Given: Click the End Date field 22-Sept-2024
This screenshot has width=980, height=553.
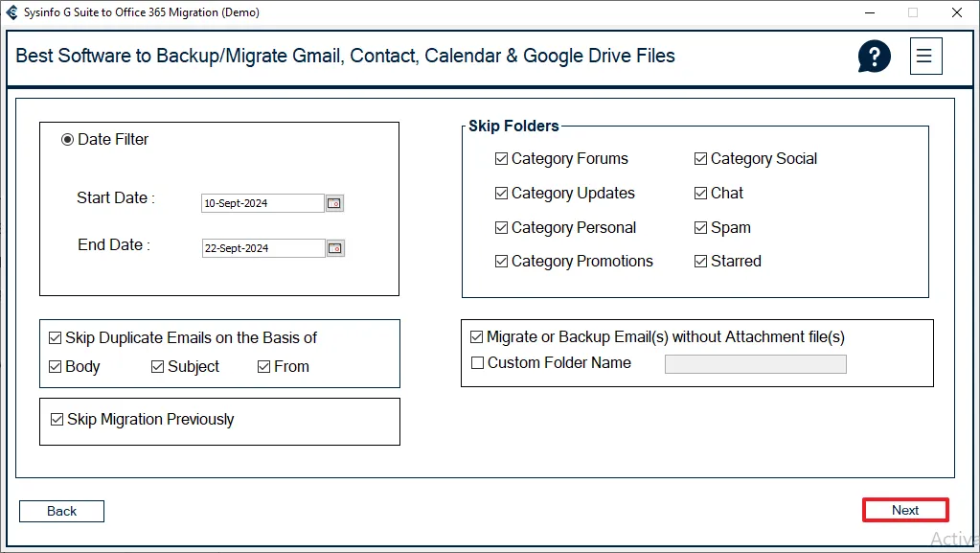Looking at the screenshot, I should click(263, 248).
